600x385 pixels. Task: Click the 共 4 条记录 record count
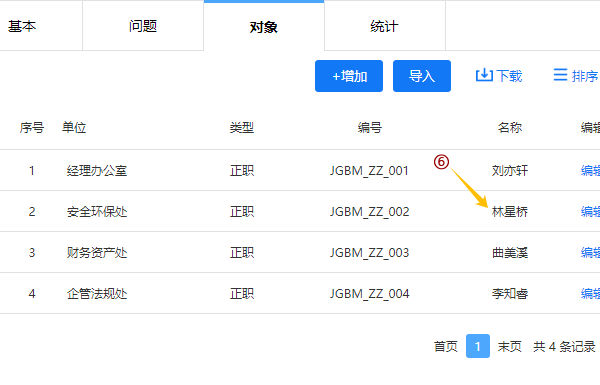point(564,346)
